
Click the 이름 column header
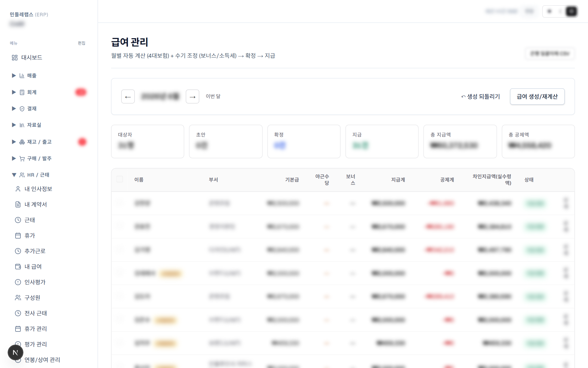click(139, 180)
